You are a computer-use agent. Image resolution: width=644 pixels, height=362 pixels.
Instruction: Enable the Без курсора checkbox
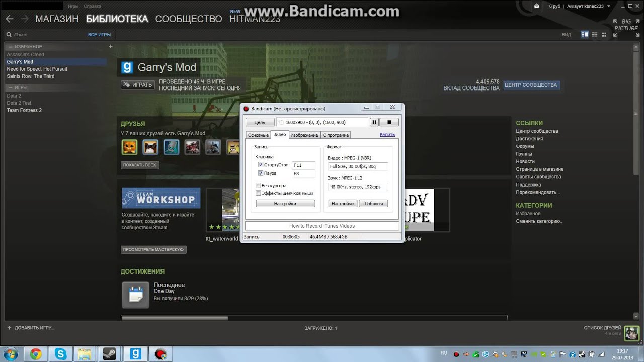tap(258, 186)
